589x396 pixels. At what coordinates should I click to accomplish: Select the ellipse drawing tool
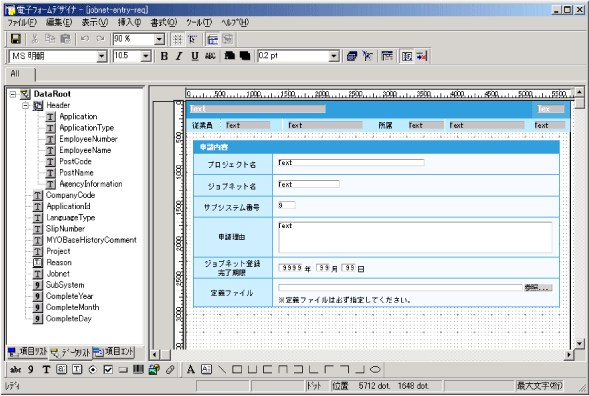375,370
